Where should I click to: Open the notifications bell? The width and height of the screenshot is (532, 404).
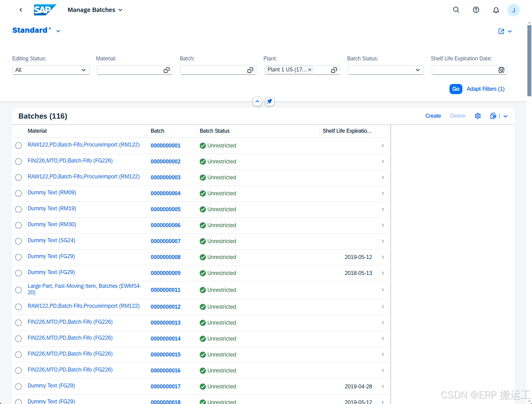496,10
